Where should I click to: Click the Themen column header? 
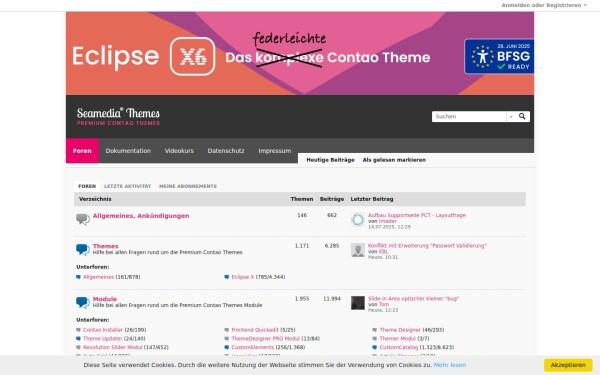(302, 199)
